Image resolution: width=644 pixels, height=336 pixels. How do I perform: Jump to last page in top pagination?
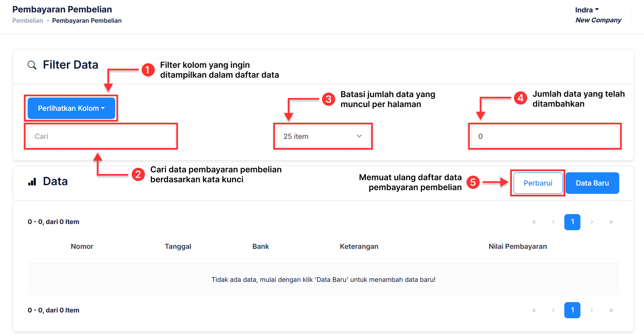point(611,222)
